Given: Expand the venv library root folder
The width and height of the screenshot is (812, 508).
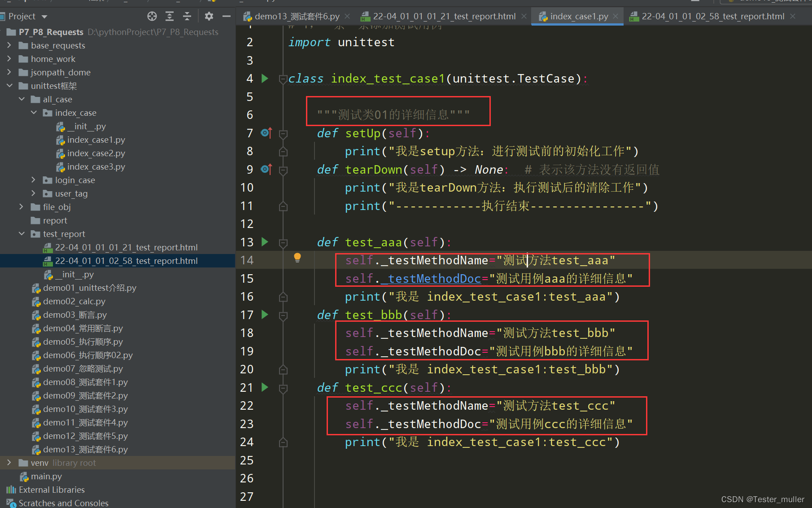Looking at the screenshot, I should click(x=9, y=463).
